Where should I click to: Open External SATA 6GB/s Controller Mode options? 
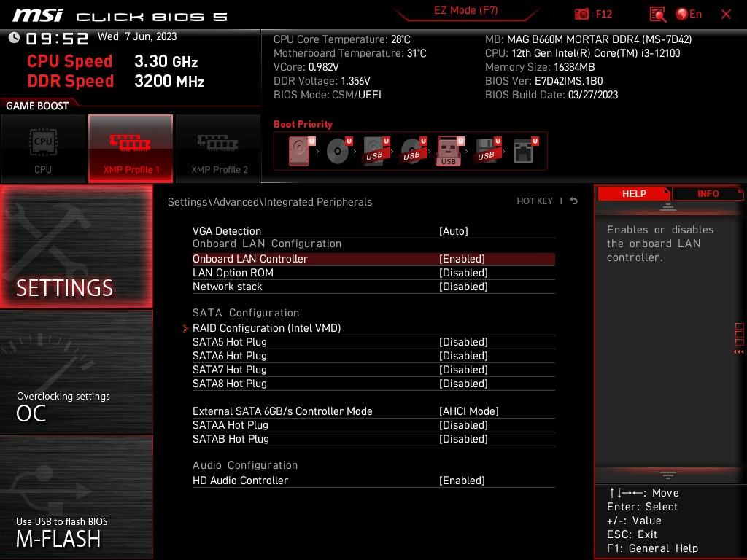pos(373,411)
